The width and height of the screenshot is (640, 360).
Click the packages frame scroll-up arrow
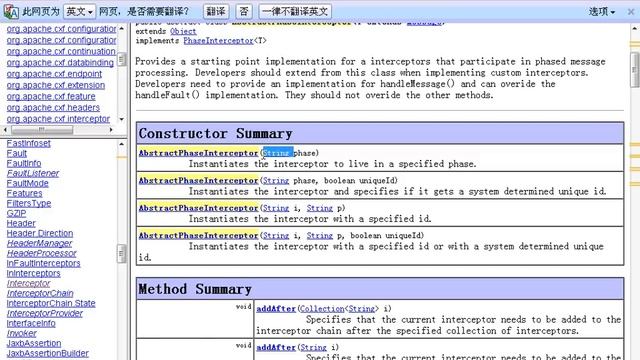point(122,29)
